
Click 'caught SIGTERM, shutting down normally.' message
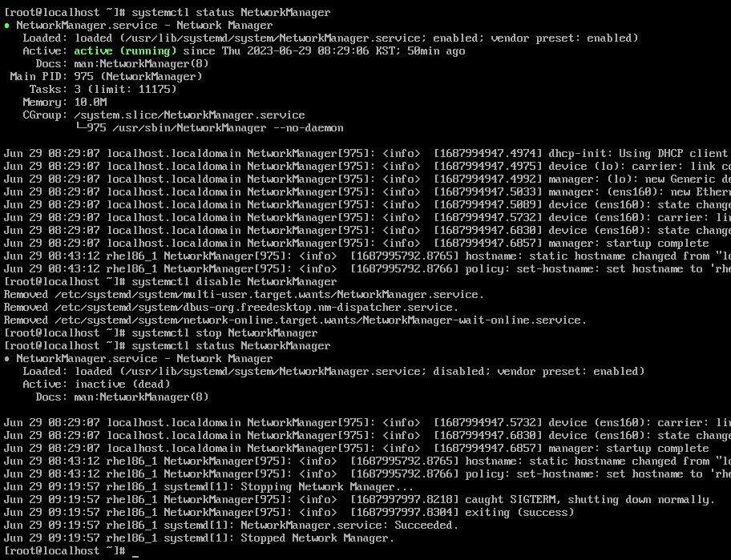tap(590, 499)
